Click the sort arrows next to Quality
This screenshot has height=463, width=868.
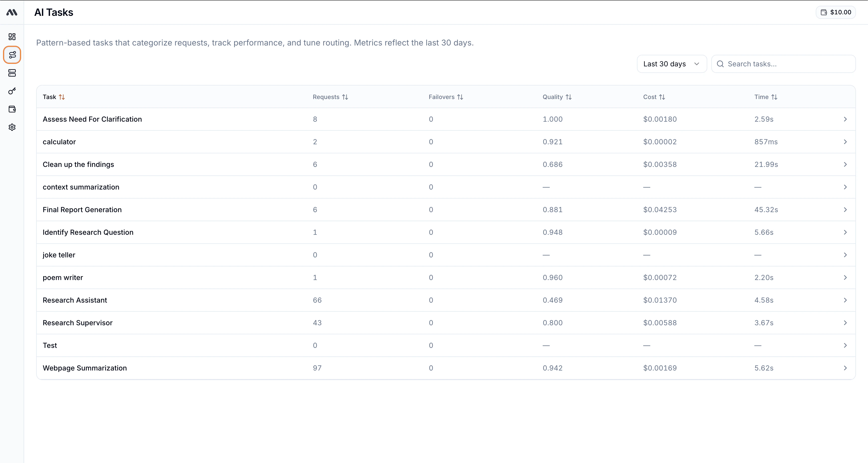click(x=569, y=97)
